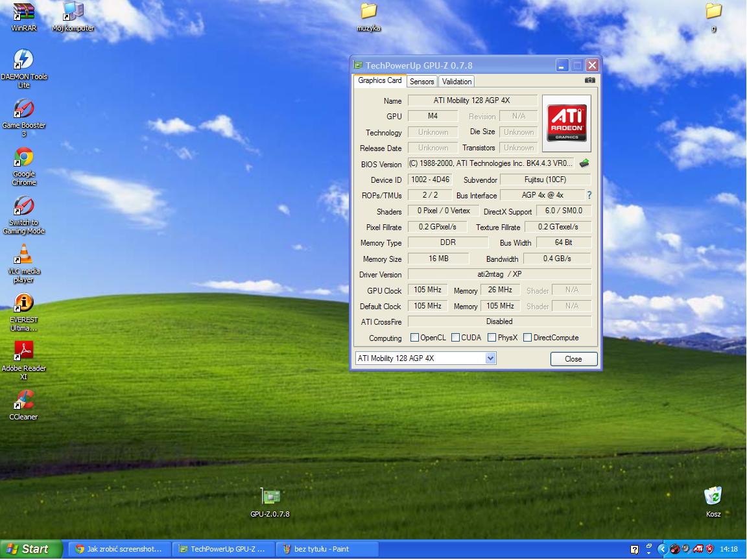Select the Mój komputer desktop icon
This screenshot has width=747, height=560.
point(73,17)
